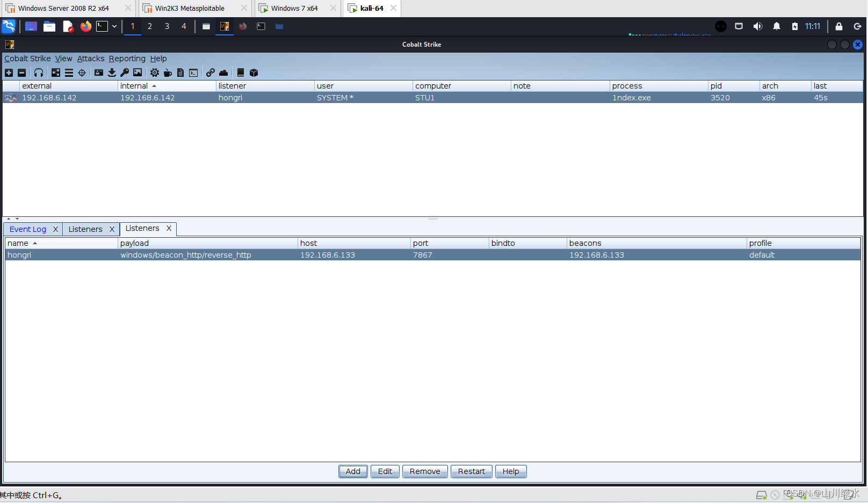Click the split pane divider handle
Screen dimensions: 868x503
pos(433,218)
